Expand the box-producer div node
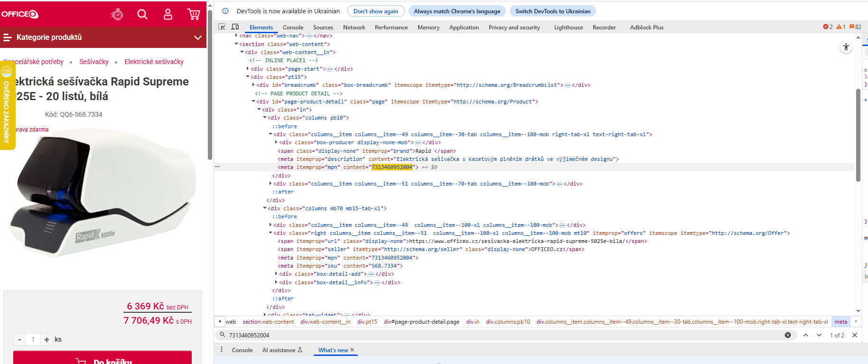This screenshot has width=868, height=364. pos(276,142)
